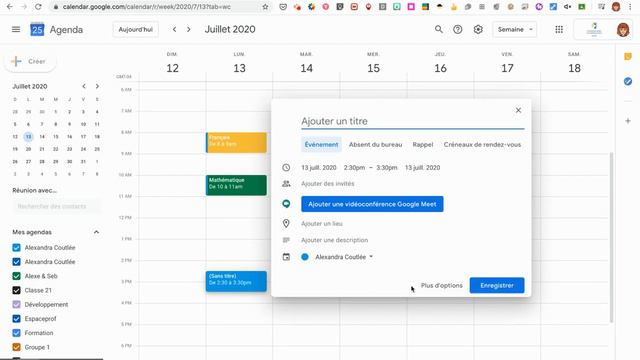
Task: Select the Événement tab
Action: (x=321, y=144)
